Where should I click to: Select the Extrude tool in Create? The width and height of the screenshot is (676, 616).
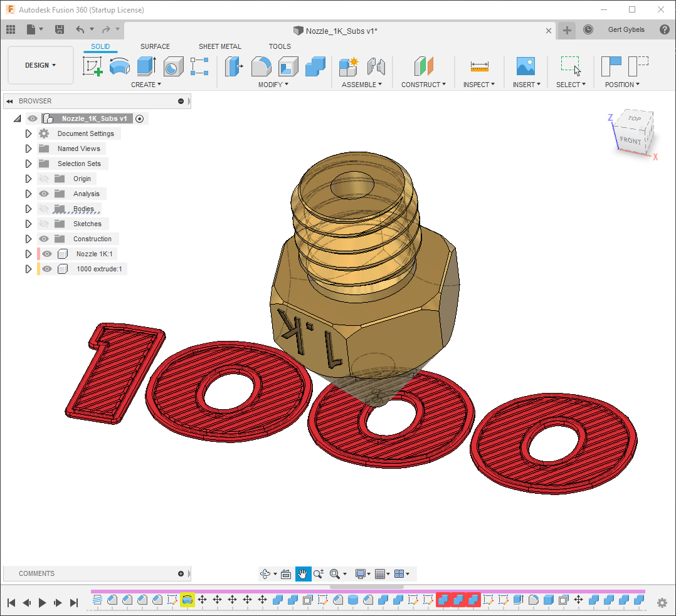(x=146, y=66)
